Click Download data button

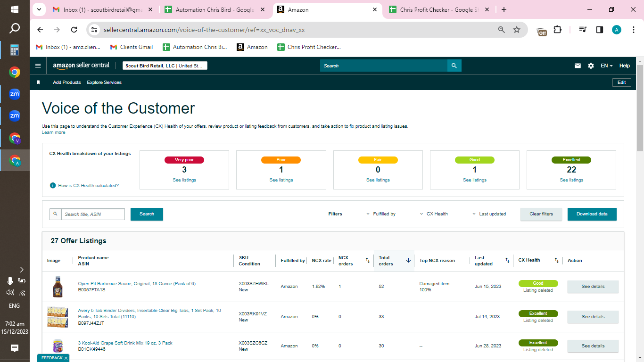tap(592, 214)
